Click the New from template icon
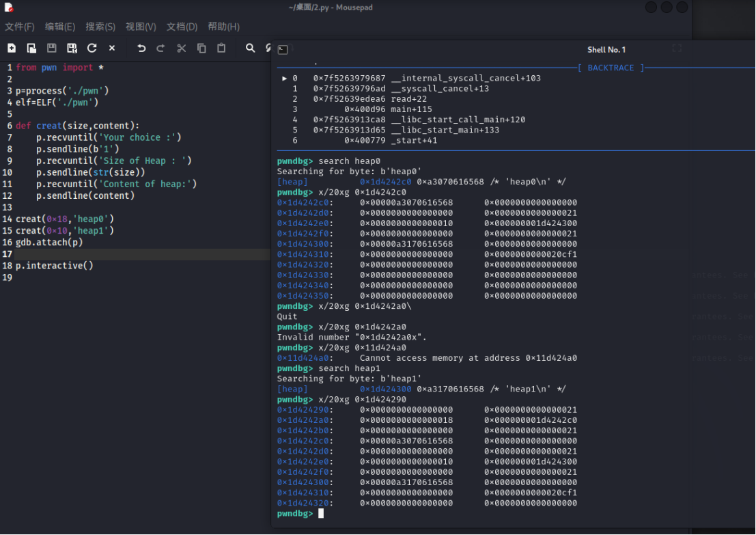This screenshot has height=535, width=756. coord(31,48)
